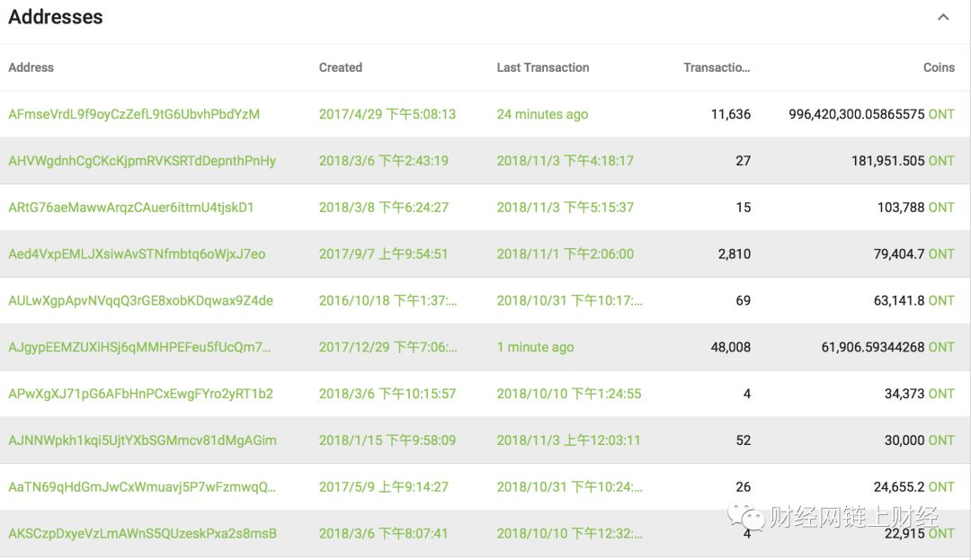This screenshot has height=560, width=971.
Task: Select coin balance 24,655.2 ONT
Action: (914, 487)
